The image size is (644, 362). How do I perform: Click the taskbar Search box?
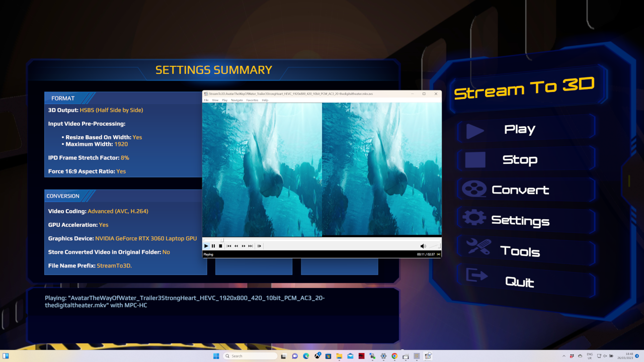click(250, 356)
